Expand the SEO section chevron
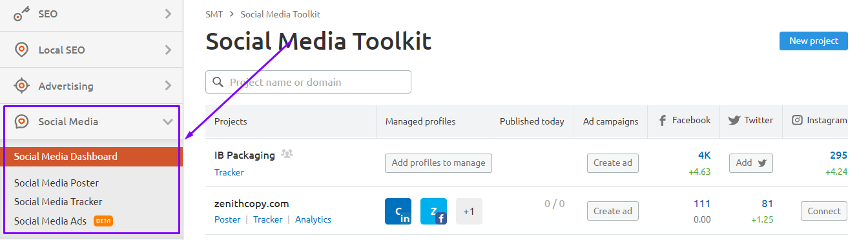868x240 pixels. (x=168, y=14)
